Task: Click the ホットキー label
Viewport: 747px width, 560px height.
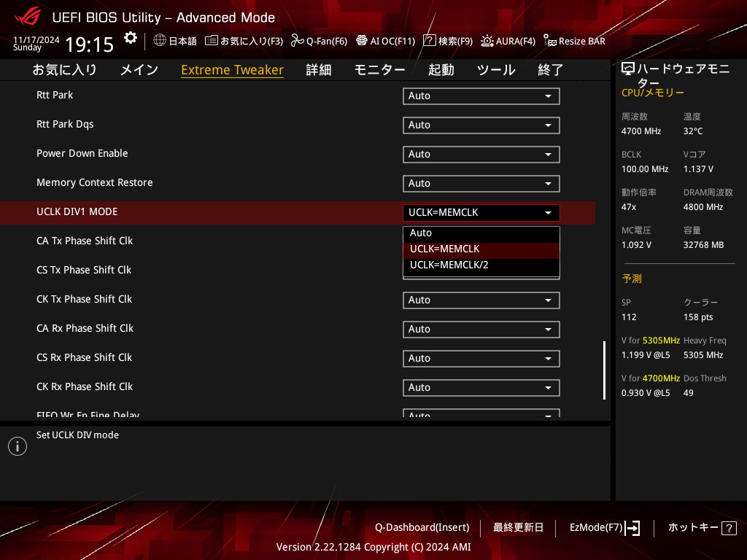Action: (693, 528)
